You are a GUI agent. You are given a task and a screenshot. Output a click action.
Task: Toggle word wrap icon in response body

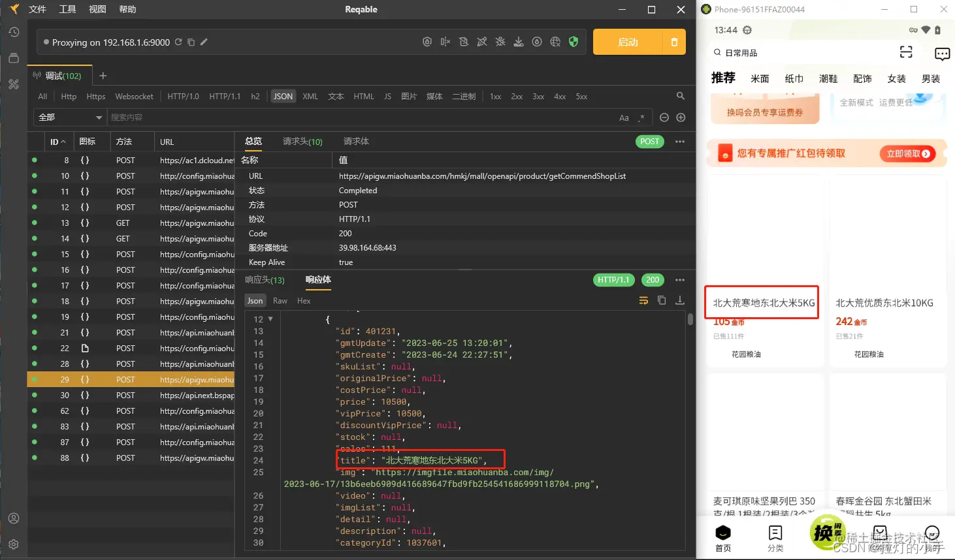pos(643,300)
